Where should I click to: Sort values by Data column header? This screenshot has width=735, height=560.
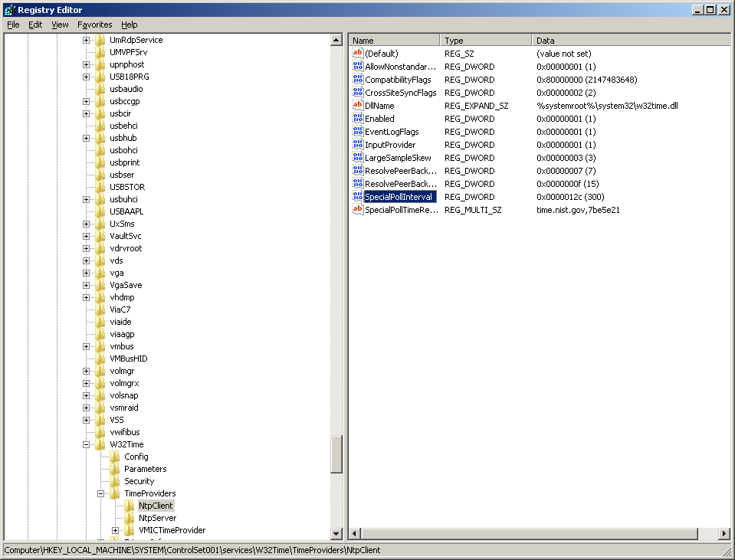tap(631, 41)
